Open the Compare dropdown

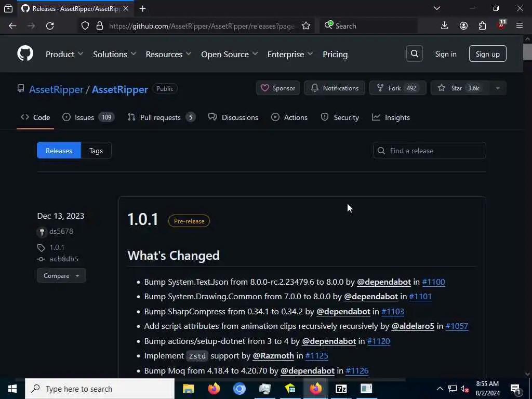61,275
